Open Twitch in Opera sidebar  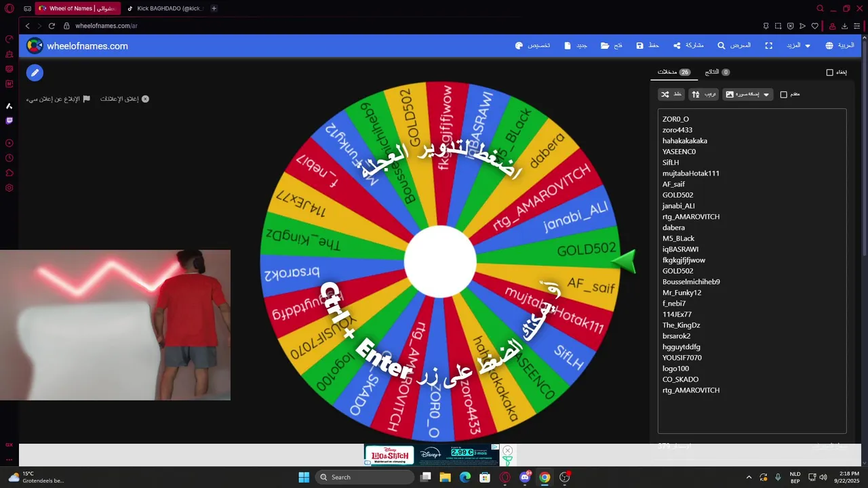[x=9, y=121]
